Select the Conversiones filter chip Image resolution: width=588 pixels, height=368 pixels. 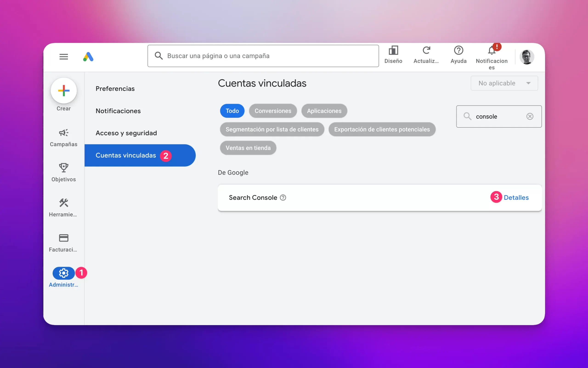pos(273,111)
